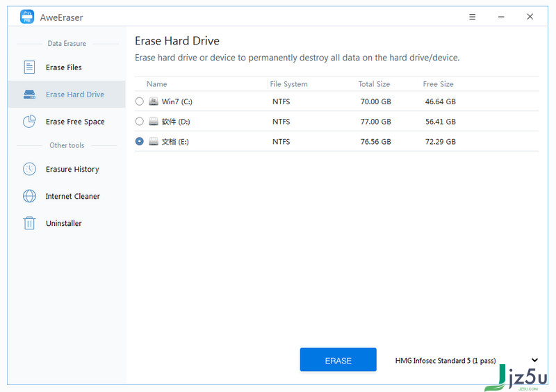Click the AweEraser title text
The height and width of the screenshot is (392, 556).
[x=61, y=17]
